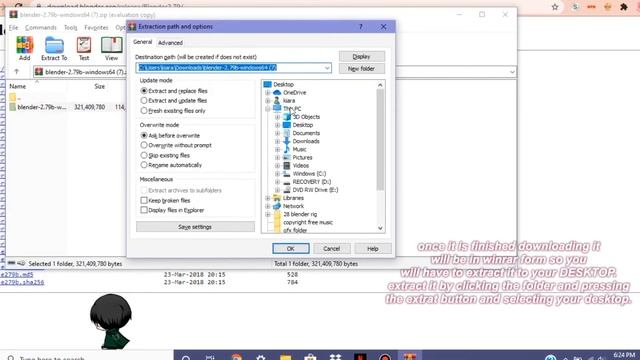Screen dimensions: 640x360
Task: Expand the OneDrive tree node
Action: point(268,93)
